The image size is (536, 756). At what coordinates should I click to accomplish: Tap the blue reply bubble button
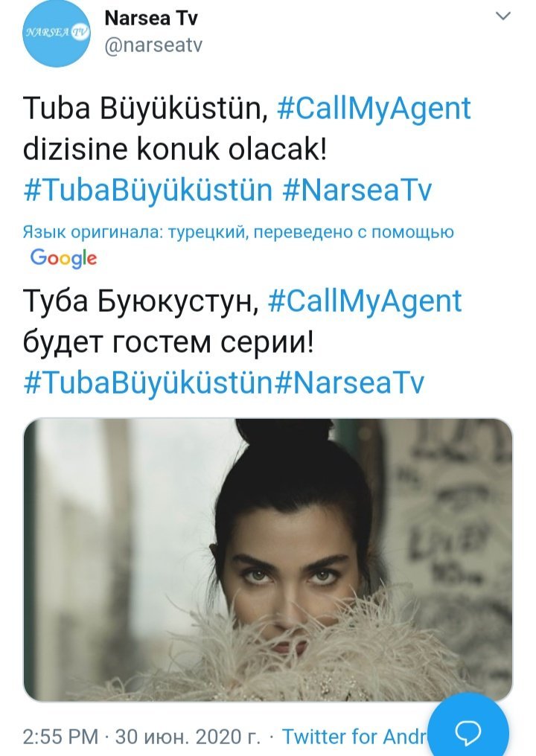[468, 731]
